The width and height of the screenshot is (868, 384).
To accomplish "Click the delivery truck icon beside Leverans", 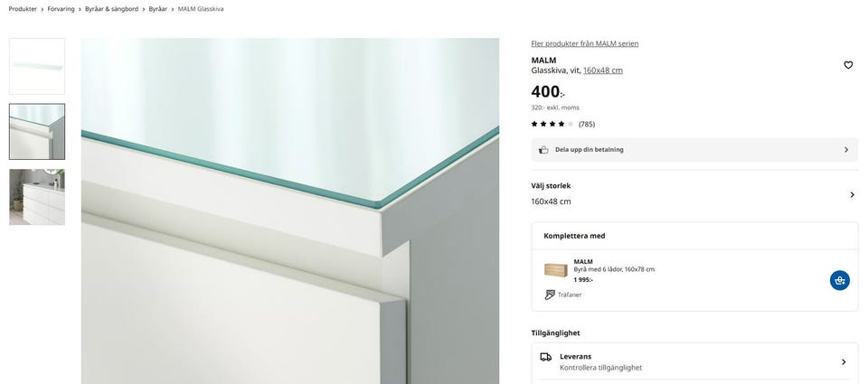I will [546, 357].
